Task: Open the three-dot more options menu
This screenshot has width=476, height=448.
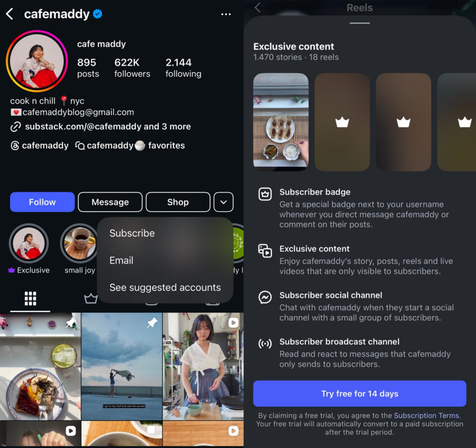Action: (x=226, y=14)
